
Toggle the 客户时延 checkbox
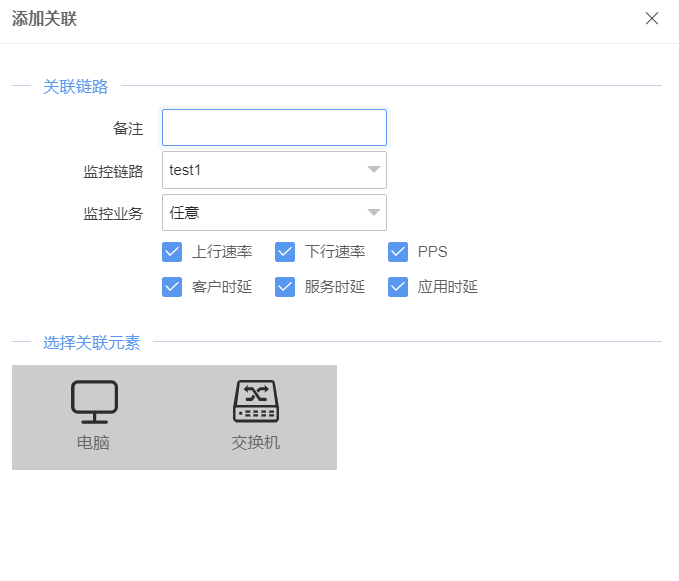(172, 287)
